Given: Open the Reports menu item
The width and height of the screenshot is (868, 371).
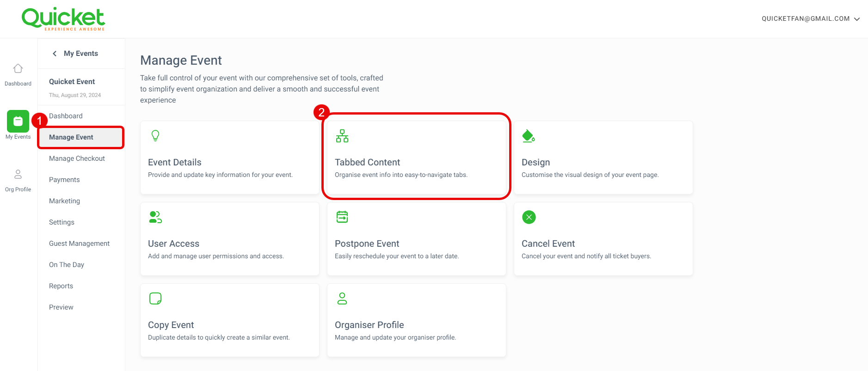Looking at the screenshot, I should (x=61, y=286).
